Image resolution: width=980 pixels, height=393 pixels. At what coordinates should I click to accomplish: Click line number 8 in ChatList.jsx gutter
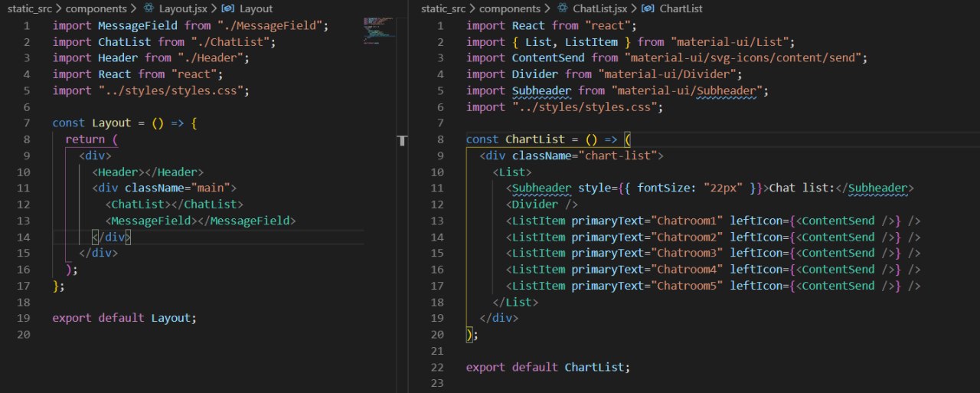click(x=440, y=139)
